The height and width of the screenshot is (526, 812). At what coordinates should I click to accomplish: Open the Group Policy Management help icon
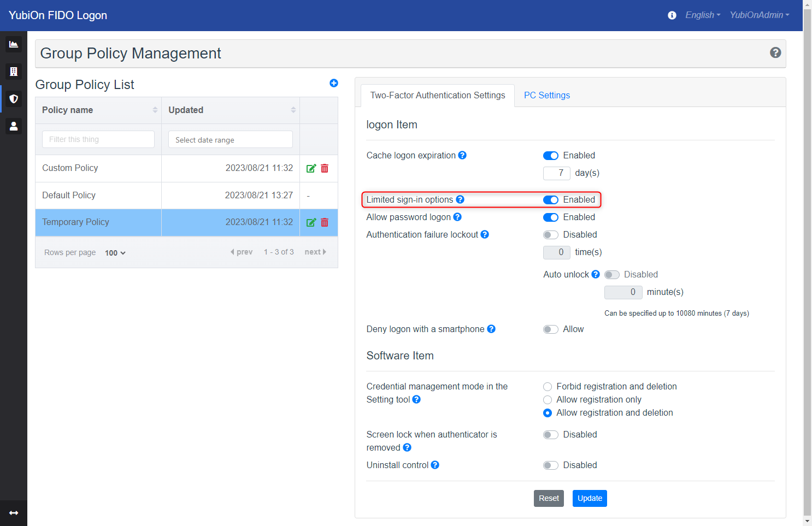click(x=775, y=52)
